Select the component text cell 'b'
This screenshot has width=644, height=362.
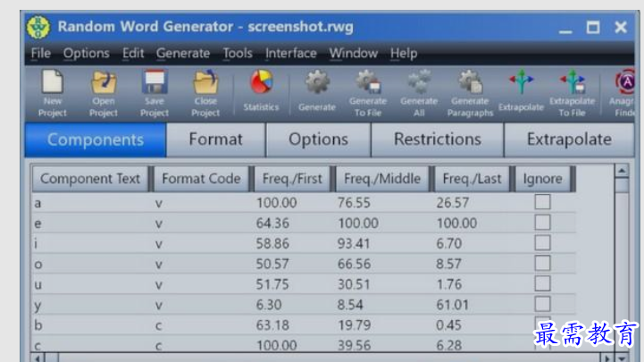[38, 325]
